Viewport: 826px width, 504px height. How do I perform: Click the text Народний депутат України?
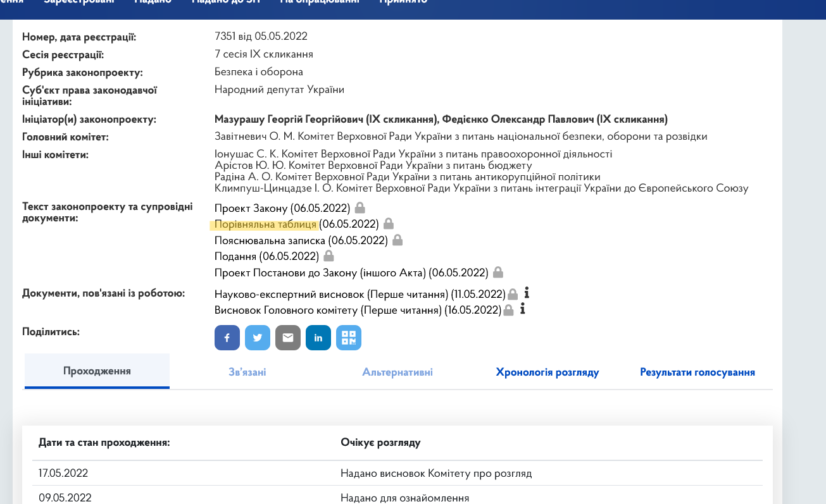[x=279, y=90]
